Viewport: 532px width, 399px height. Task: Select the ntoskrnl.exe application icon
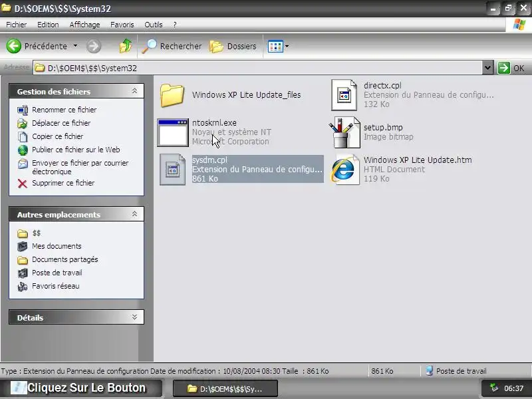[173, 132]
